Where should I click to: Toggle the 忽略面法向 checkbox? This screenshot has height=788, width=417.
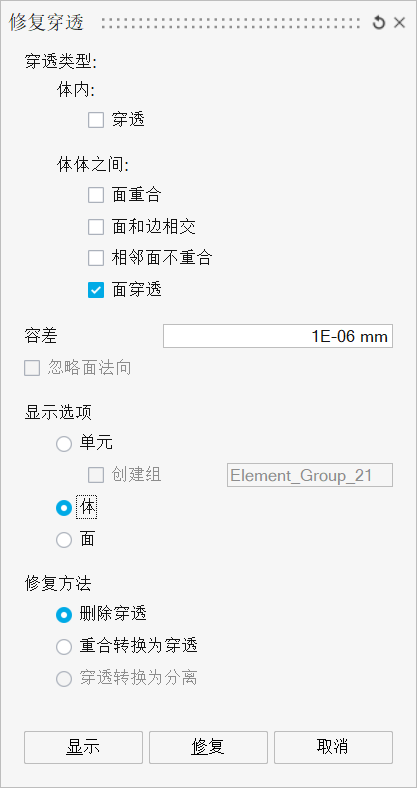point(32,368)
